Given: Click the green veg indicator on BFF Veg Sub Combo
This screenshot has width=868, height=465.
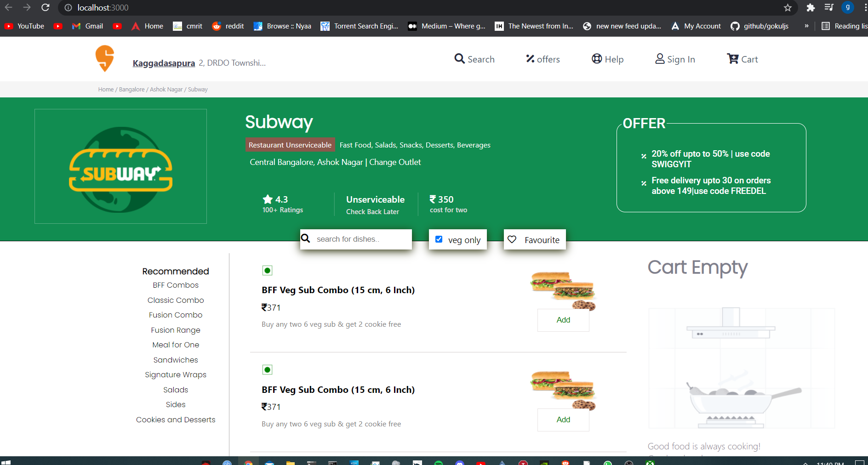Looking at the screenshot, I should tap(268, 271).
